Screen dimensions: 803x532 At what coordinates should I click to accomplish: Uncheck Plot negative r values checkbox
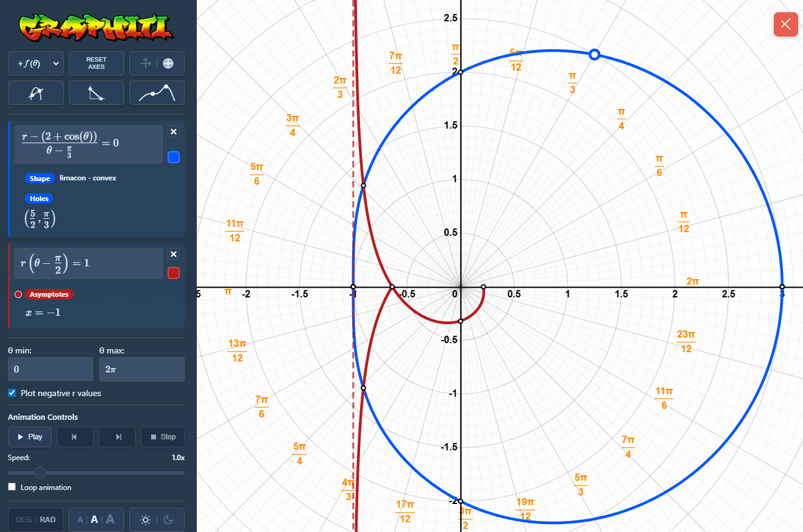tap(12, 393)
